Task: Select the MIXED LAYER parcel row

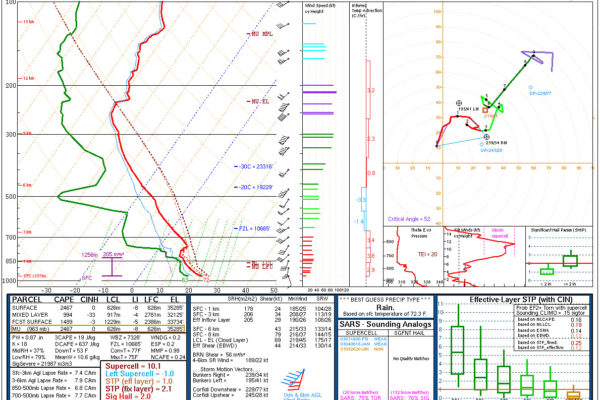Action: pyautogui.click(x=98, y=315)
